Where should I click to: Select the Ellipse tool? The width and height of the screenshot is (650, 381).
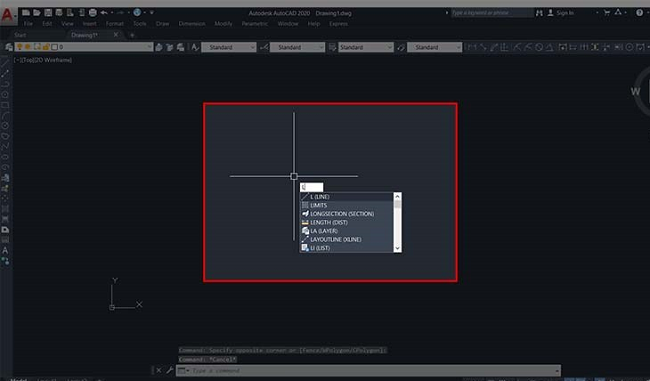[5, 157]
